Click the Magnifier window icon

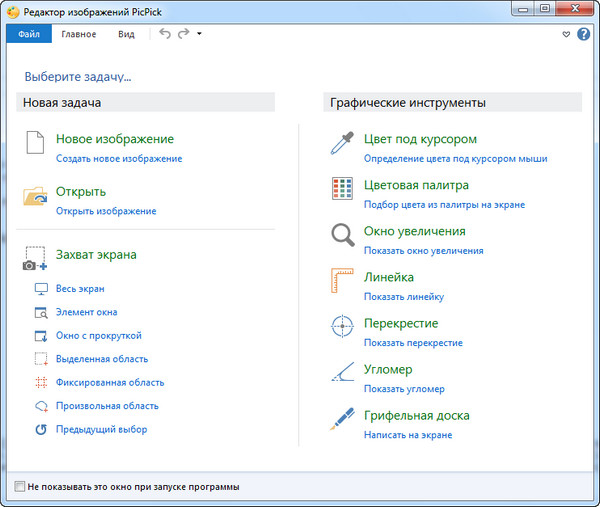[343, 236]
